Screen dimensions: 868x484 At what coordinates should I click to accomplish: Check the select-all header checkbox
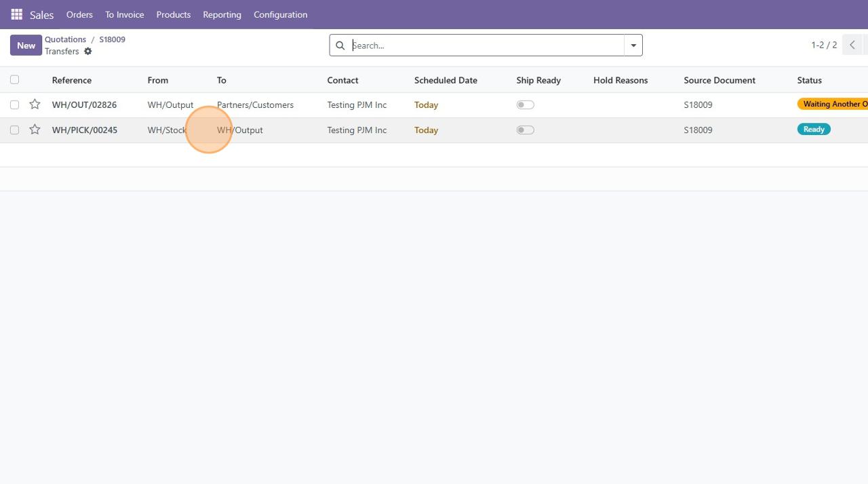pos(15,80)
